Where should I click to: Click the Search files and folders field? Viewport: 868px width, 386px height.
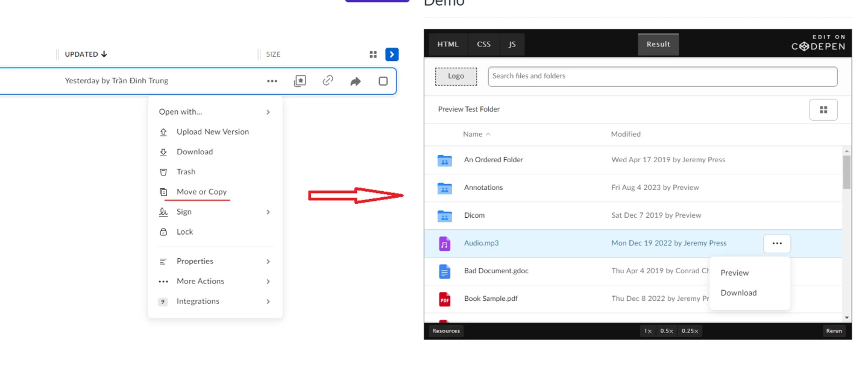click(x=662, y=76)
